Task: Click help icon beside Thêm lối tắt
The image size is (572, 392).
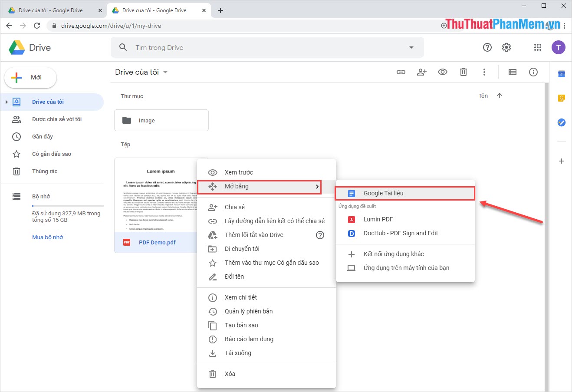Action: [x=320, y=235]
